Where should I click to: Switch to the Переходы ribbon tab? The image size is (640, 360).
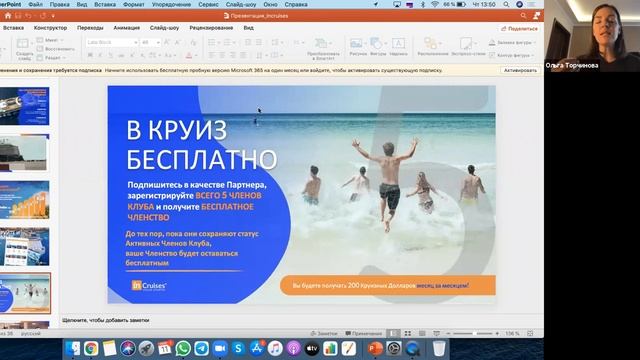tap(90, 28)
